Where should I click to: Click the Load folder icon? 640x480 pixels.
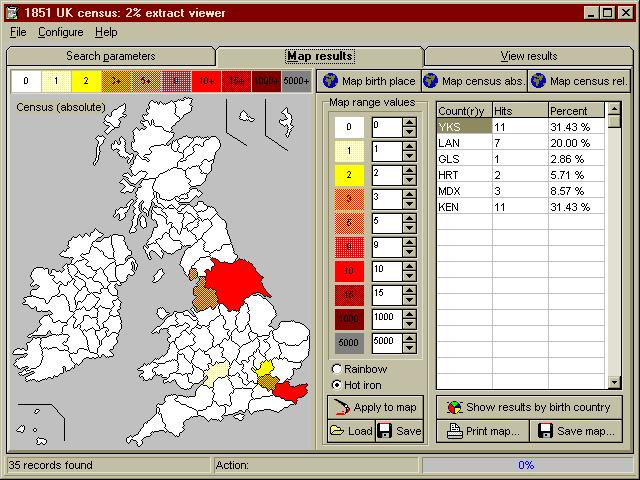pyautogui.click(x=337, y=431)
